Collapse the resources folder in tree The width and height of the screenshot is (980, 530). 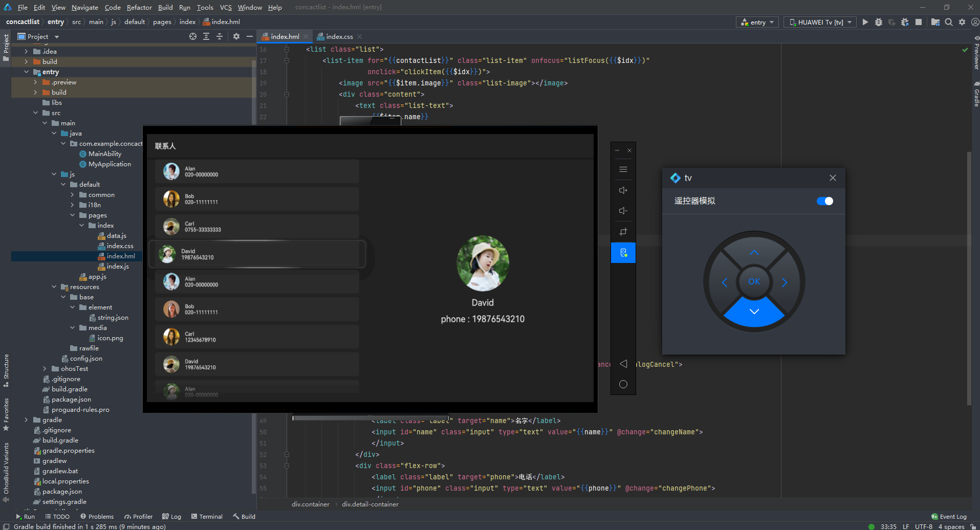54,287
